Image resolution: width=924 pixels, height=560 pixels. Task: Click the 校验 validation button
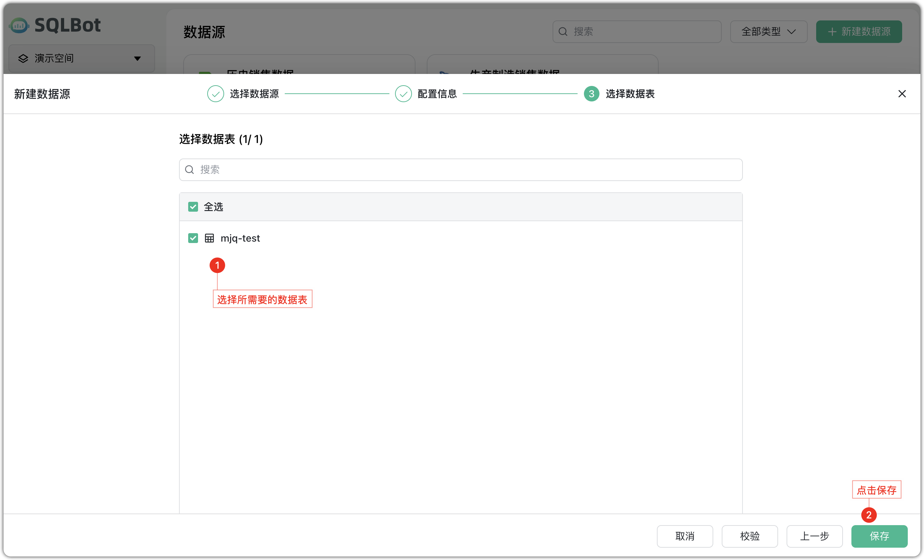pos(749,536)
